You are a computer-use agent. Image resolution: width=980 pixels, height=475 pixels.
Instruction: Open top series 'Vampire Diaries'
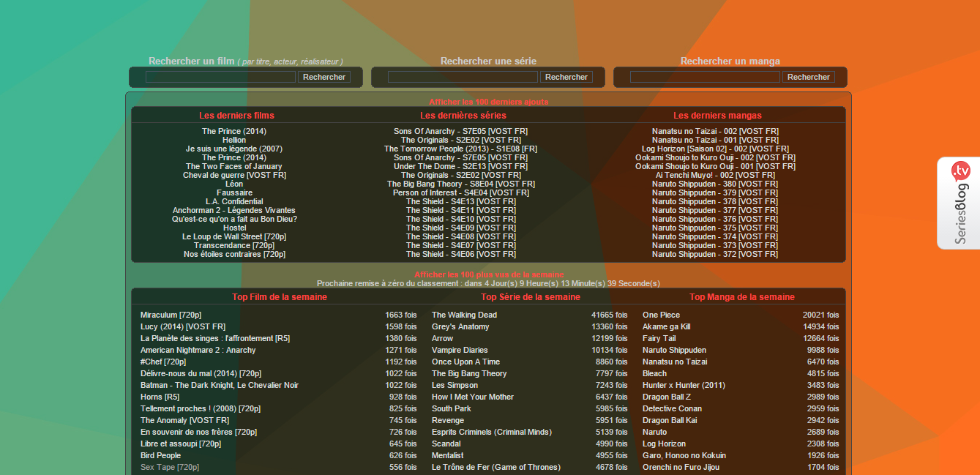tap(460, 350)
